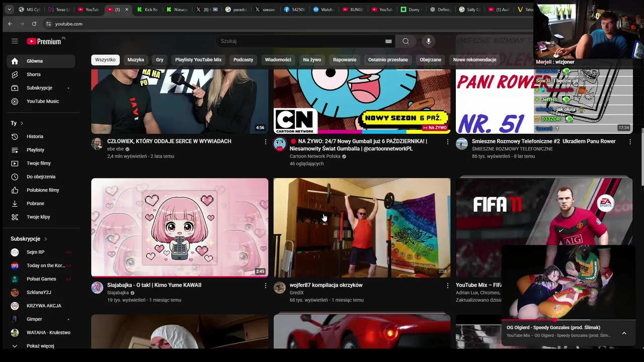Select the Wiadomości filter chip
Screen dimensions: 644x362
coord(278,60)
